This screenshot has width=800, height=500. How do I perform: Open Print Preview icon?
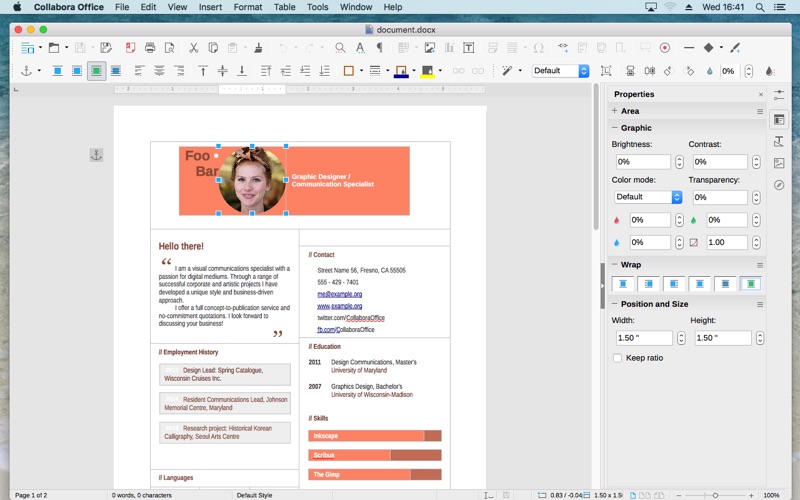(169, 48)
